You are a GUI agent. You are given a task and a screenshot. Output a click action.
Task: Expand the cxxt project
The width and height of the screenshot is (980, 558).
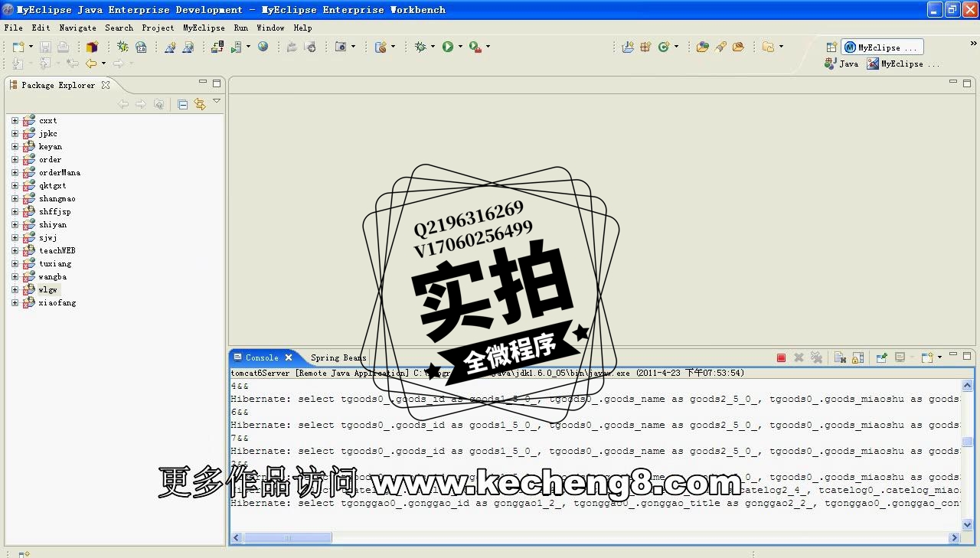point(15,121)
